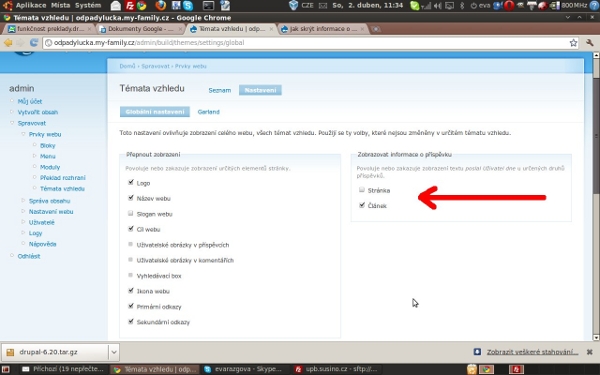
Task: Launch Firefox from the top panel
Action: click(161, 5)
